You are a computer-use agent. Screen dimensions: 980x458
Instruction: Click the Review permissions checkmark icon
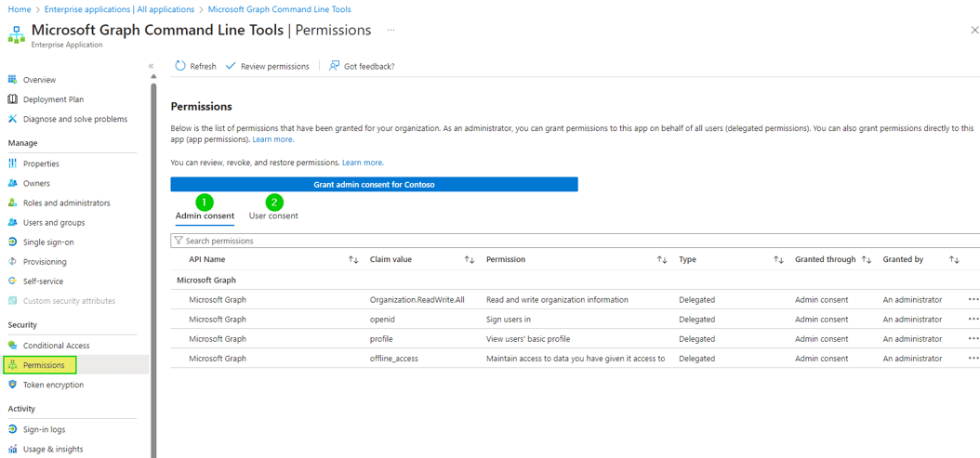pos(230,66)
